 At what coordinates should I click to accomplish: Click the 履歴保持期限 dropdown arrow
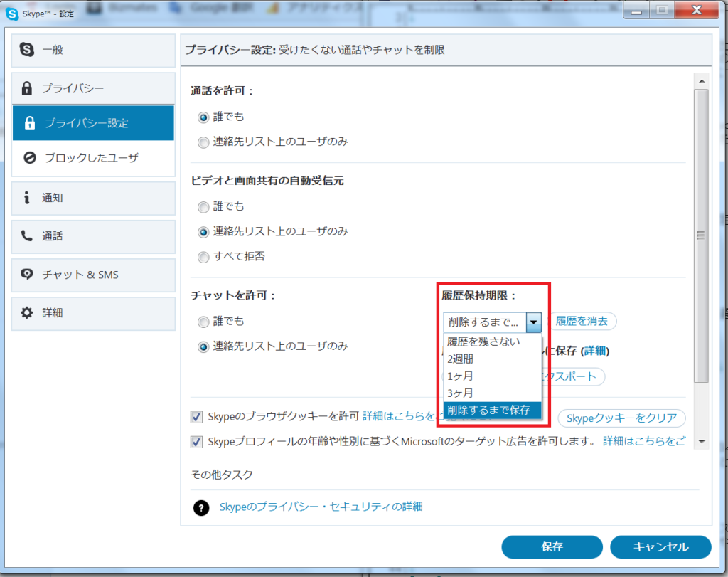535,322
